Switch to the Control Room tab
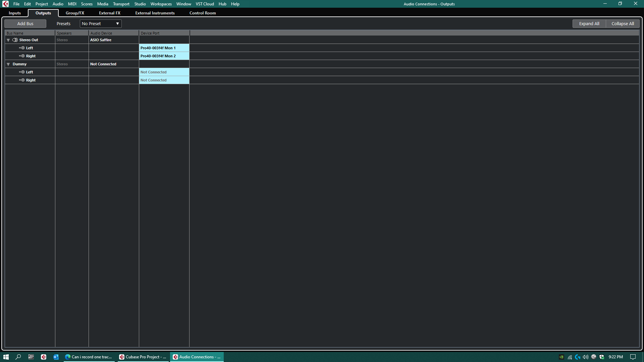644x362 pixels. click(x=203, y=13)
